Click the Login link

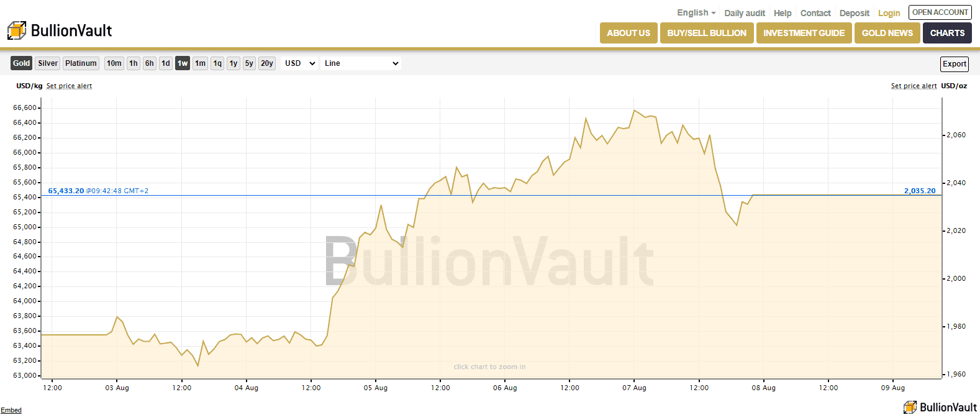[x=889, y=13]
